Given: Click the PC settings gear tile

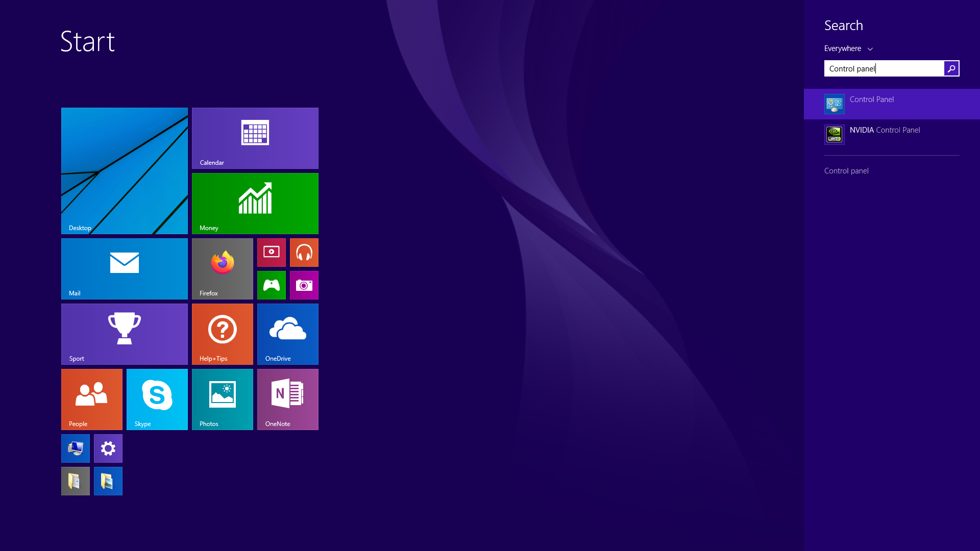Looking at the screenshot, I should (108, 448).
